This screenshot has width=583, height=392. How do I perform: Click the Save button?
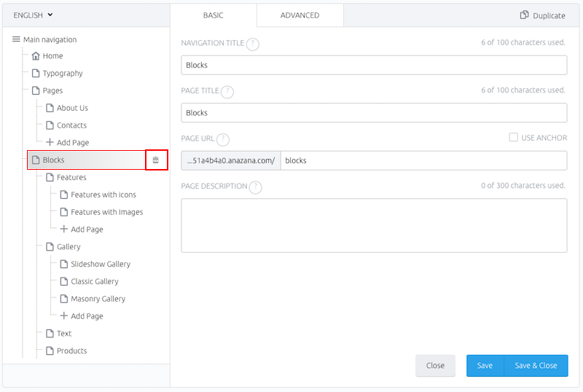(485, 366)
